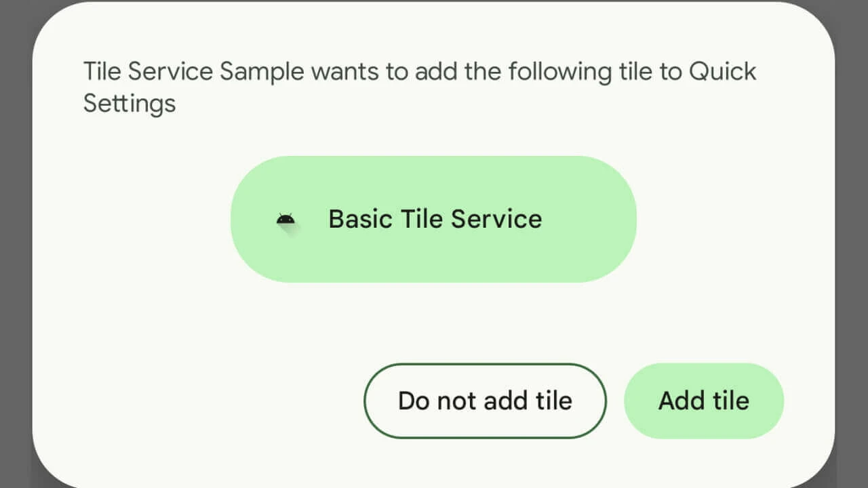Viewport: 868px width, 488px height.
Task: Decline adding the Basic Tile Service tile
Action: pyautogui.click(x=485, y=401)
